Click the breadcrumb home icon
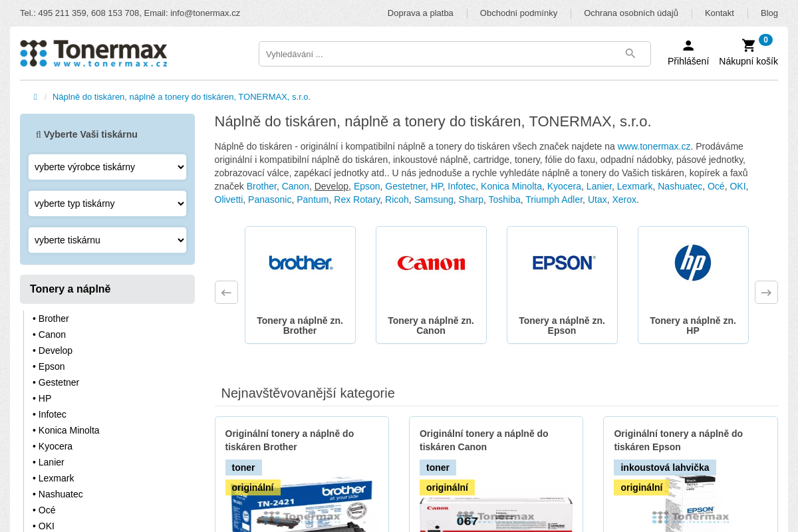 (35, 97)
